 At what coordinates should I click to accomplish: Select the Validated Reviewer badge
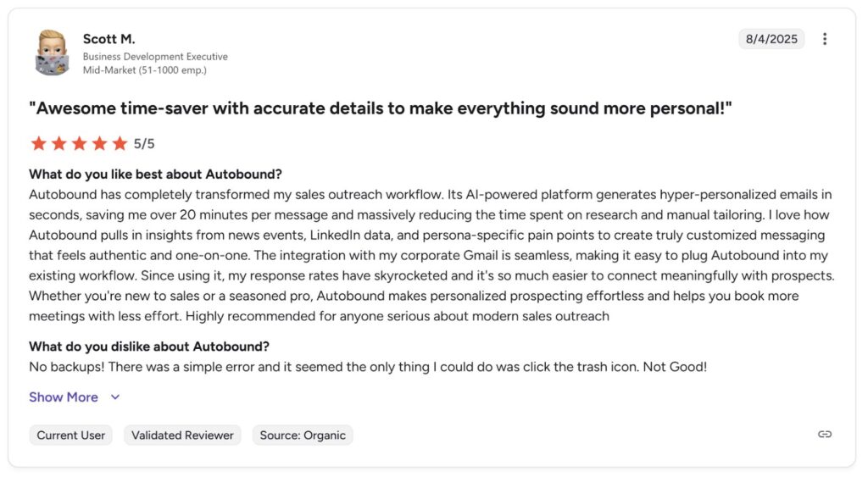pos(182,435)
